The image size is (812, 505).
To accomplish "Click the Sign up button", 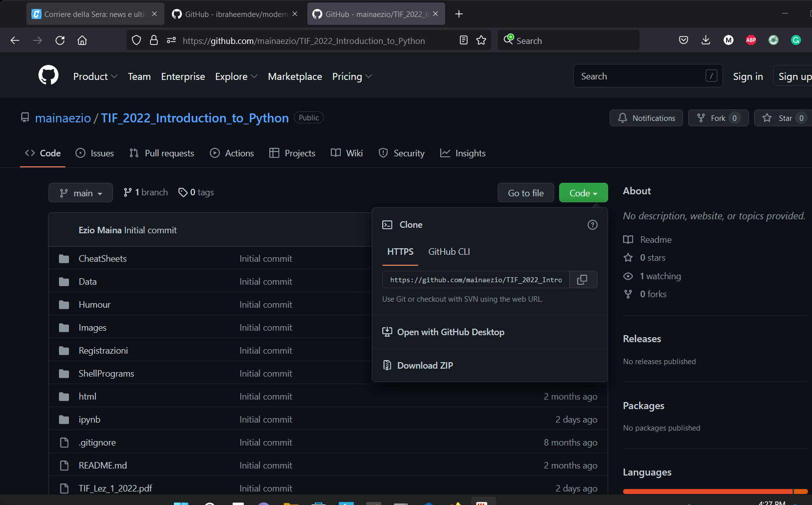I will [x=794, y=76].
